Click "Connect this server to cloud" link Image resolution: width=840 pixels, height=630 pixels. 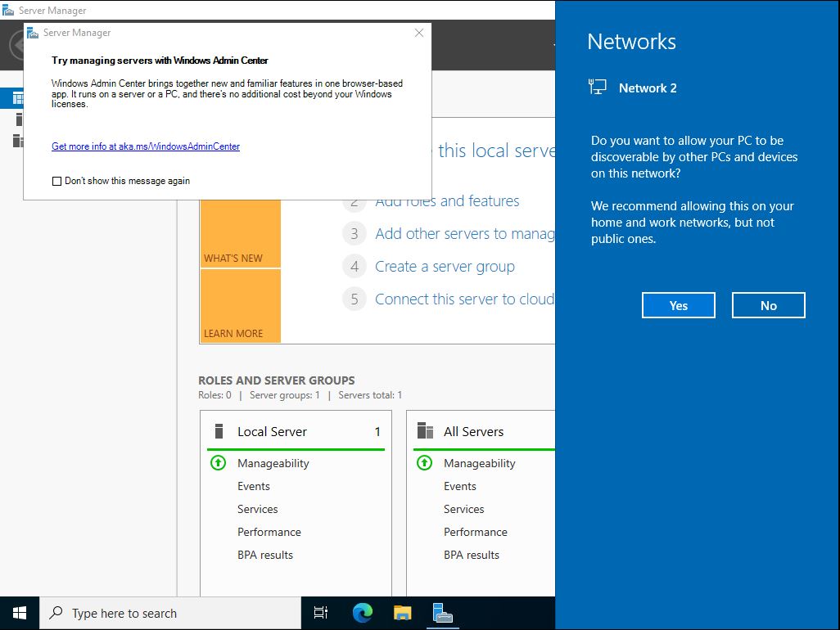[465, 299]
